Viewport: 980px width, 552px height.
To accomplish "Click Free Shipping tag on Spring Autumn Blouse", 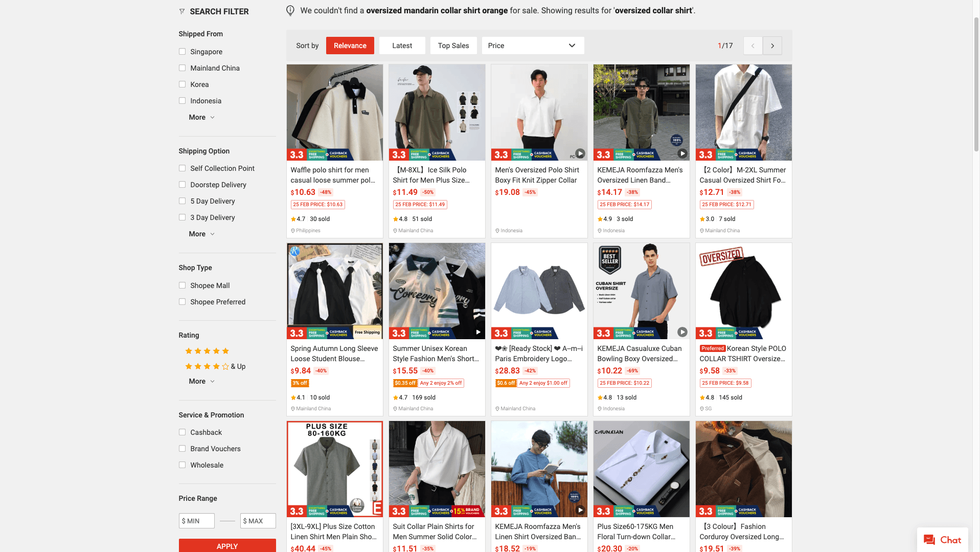I will 367,333.
